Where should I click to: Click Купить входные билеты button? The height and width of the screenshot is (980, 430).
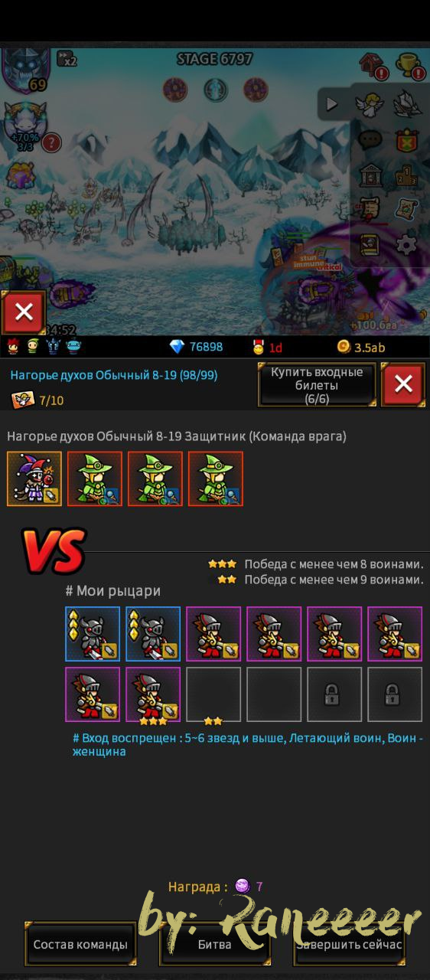tap(317, 384)
